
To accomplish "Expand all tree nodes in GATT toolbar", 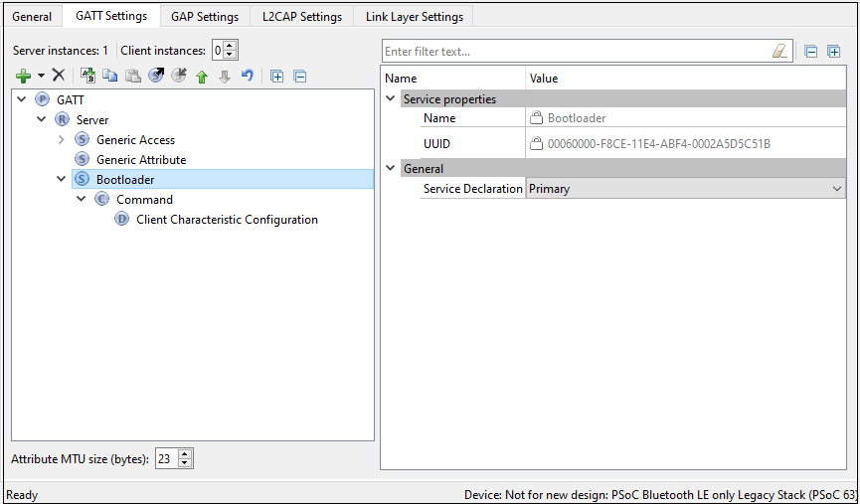I will 277,76.
